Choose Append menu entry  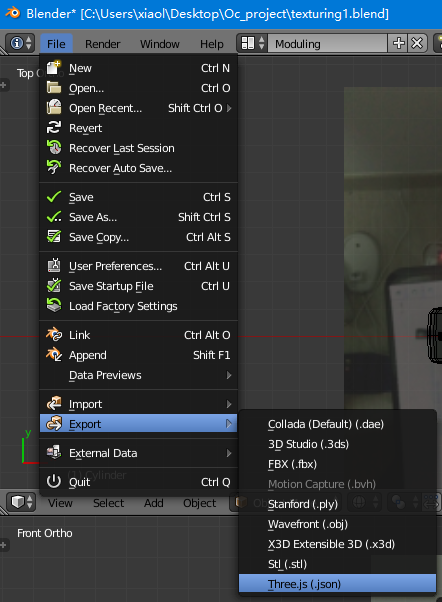click(x=139, y=355)
